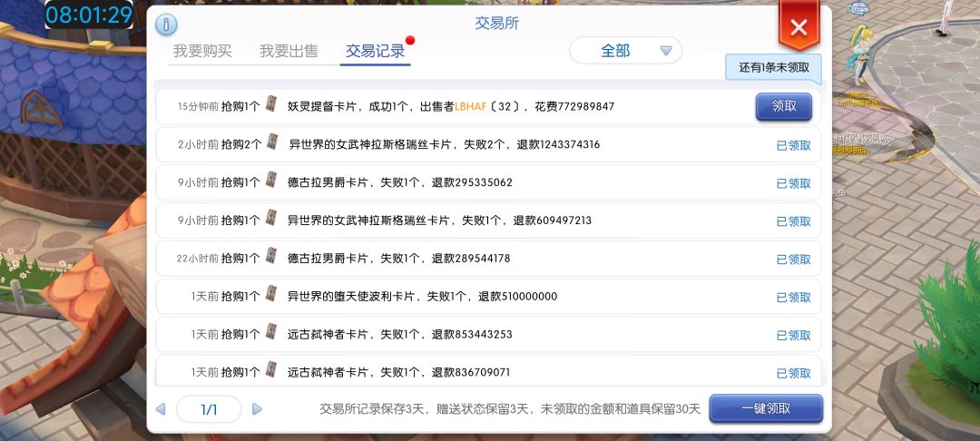Click 22小时前 timestamp

click(198, 259)
